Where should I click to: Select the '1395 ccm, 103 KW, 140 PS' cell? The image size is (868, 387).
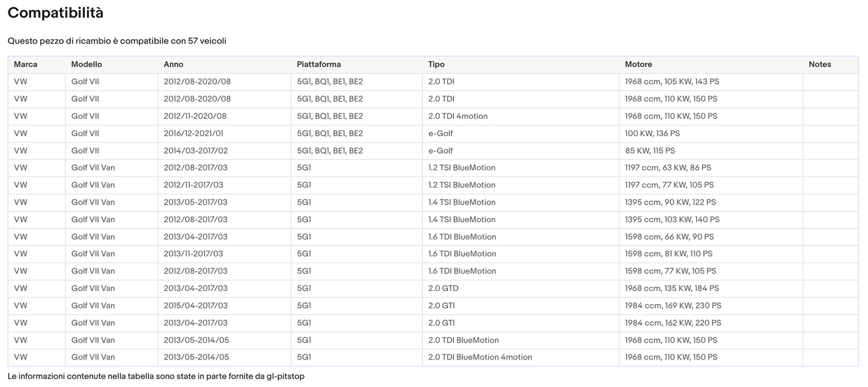(x=672, y=220)
